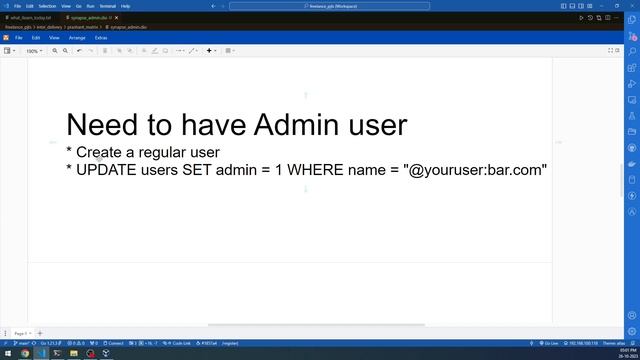Run the file with editor play button
The width and height of the screenshot is (640, 360).
(x=581, y=18)
